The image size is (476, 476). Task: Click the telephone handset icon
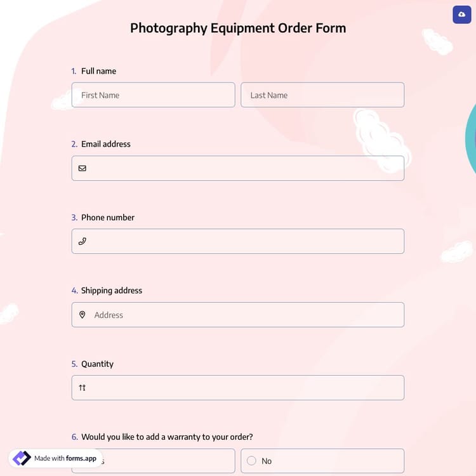coord(83,241)
